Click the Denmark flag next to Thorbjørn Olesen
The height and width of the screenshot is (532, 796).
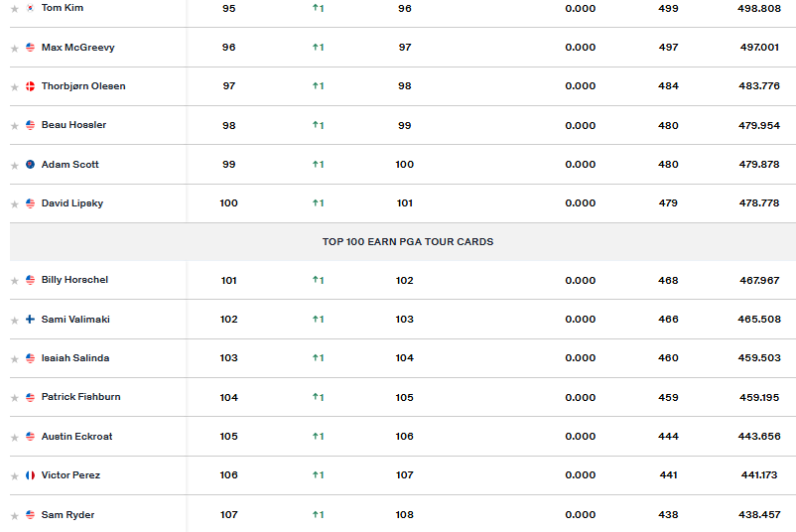click(30, 86)
